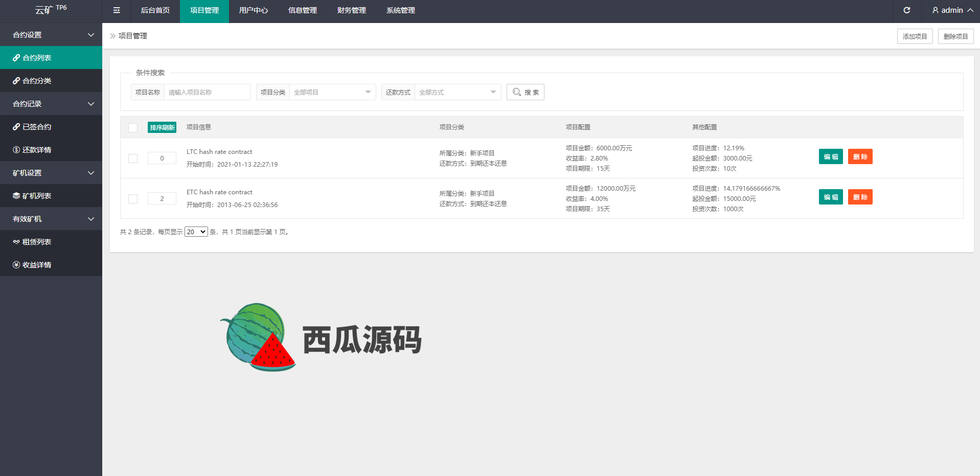The width and height of the screenshot is (980, 476).
Task: Click the magnifier icon in search button
Action: [x=517, y=92]
